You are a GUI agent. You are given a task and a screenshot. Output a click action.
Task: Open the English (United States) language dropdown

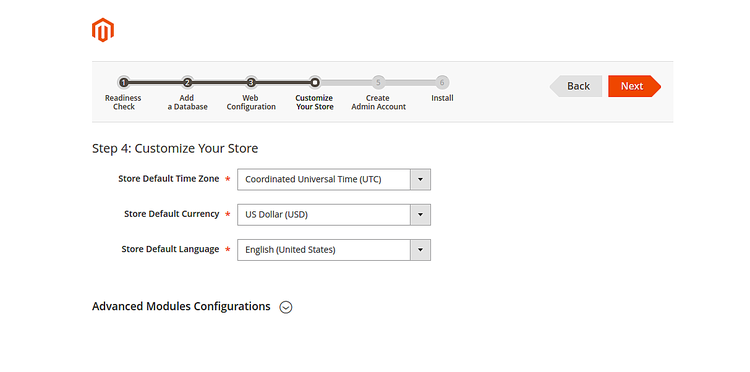(x=334, y=250)
